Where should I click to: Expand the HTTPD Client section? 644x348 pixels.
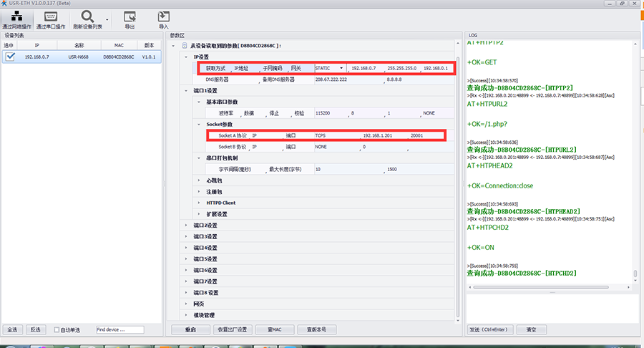coord(199,203)
